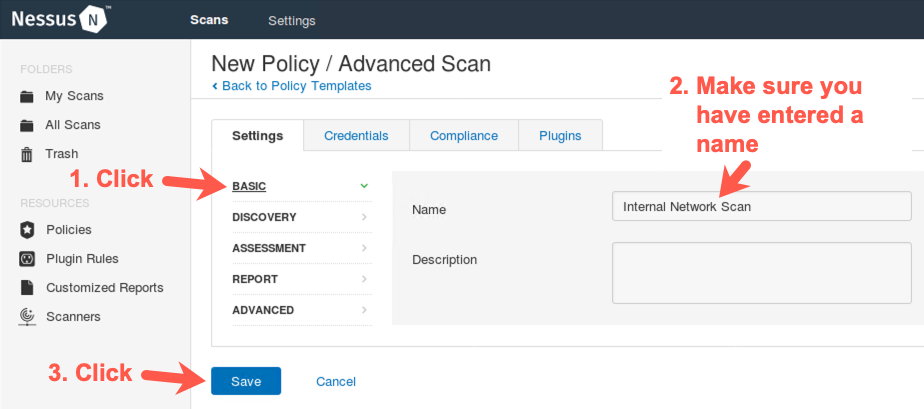The height and width of the screenshot is (409, 924).
Task: Expand the ADVANCED section arrow
Action: click(x=364, y=310)
